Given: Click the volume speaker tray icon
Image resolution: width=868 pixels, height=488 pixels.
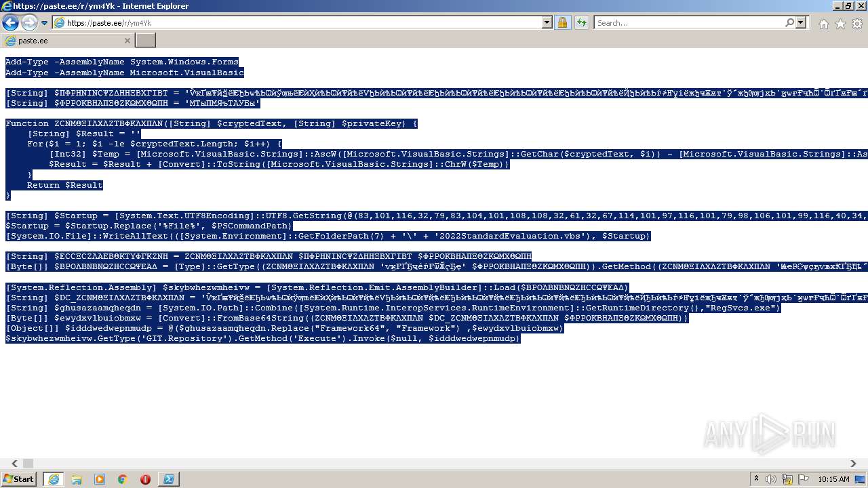Looking at the screenshot, I should pyautogui.click(x=772, y=479).
